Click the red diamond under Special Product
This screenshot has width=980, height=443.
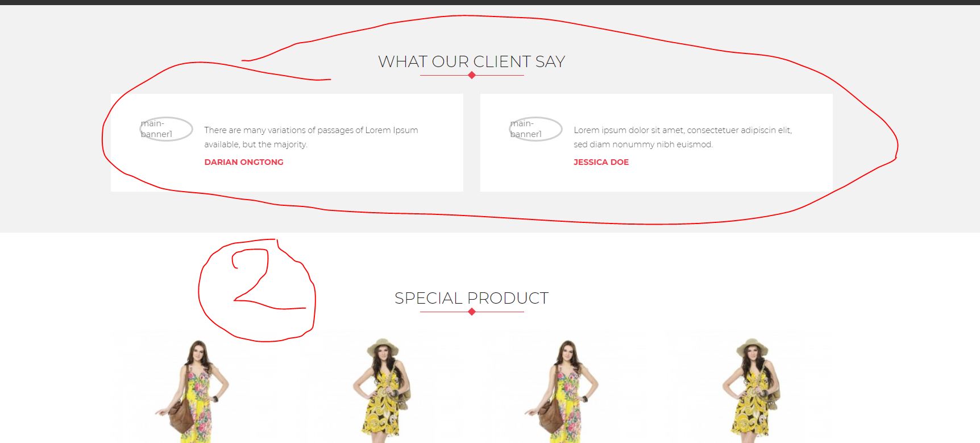pos(472,312)
